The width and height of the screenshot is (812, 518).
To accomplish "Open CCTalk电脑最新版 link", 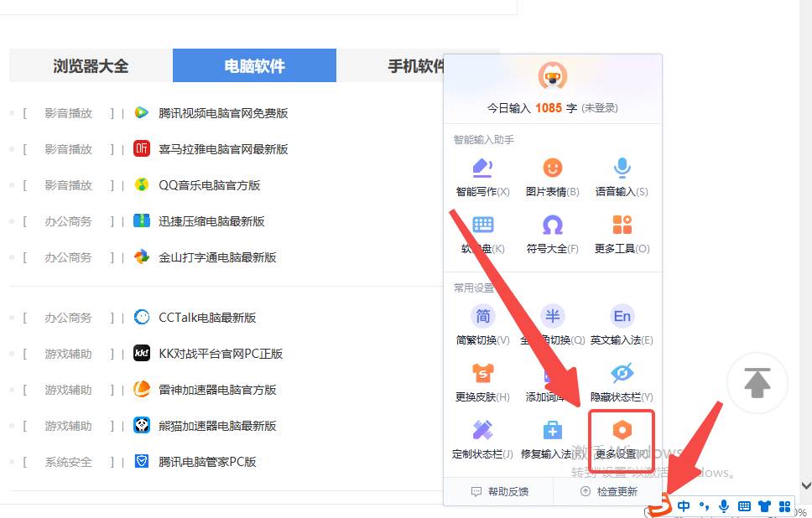I will click(207, 317).
